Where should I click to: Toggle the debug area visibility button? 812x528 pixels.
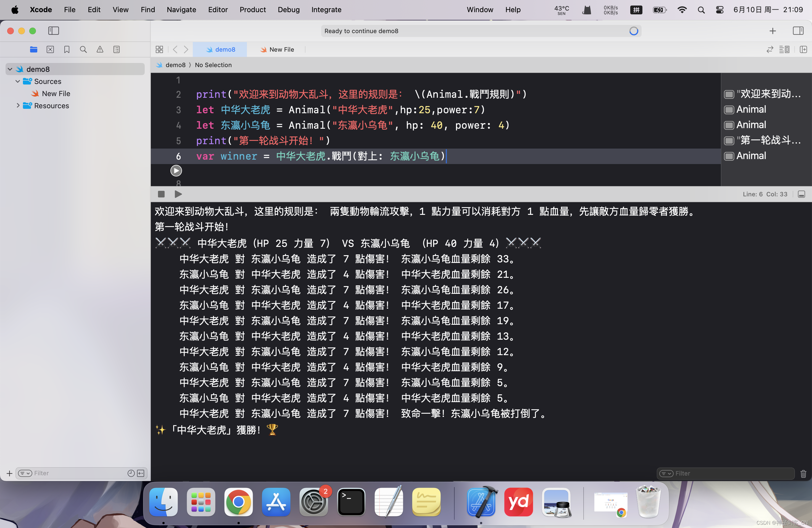(802, 194)
